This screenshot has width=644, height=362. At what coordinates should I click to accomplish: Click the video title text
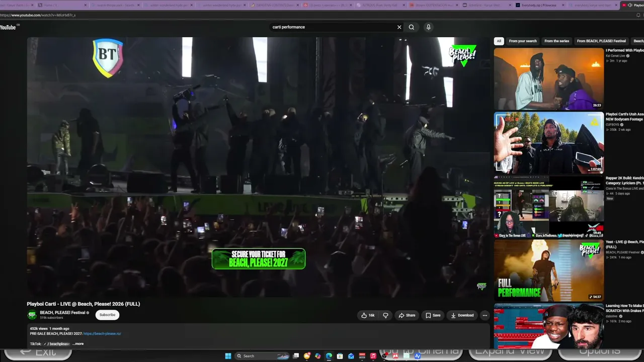click(84, 304)
